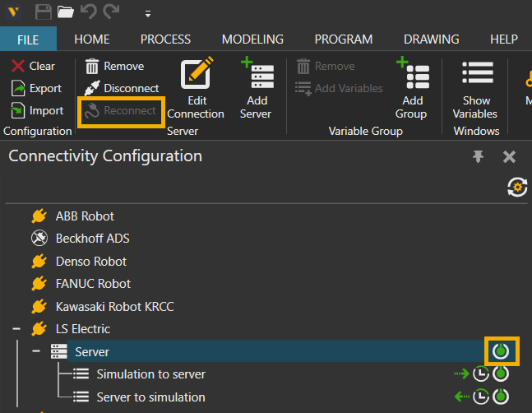Disconnect the selected server
The width and height of the screenshot is (532, 413).
[x=122, y=88]
